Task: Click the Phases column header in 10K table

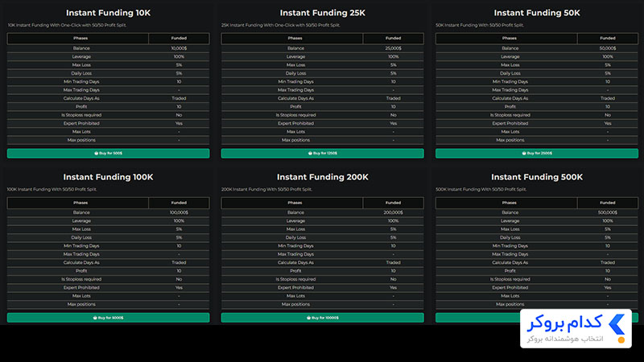Action: point(80,38)
